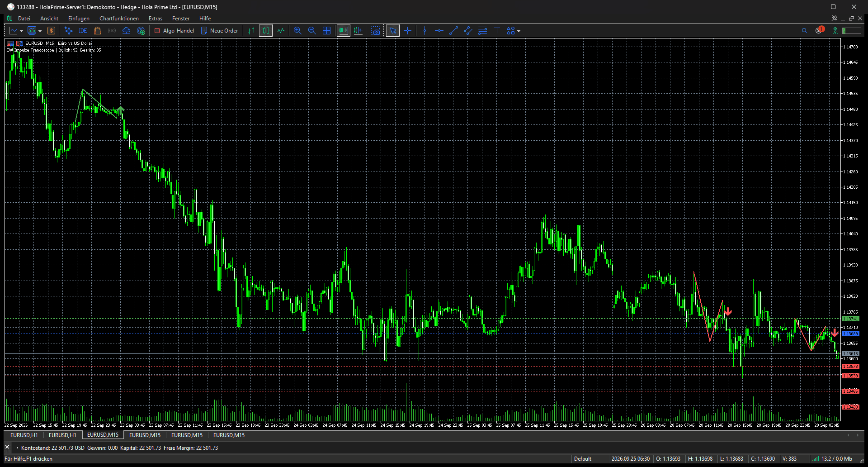Click the pin icon of the chart window
Screen dimensions: 868x467
tap(835, 19)
